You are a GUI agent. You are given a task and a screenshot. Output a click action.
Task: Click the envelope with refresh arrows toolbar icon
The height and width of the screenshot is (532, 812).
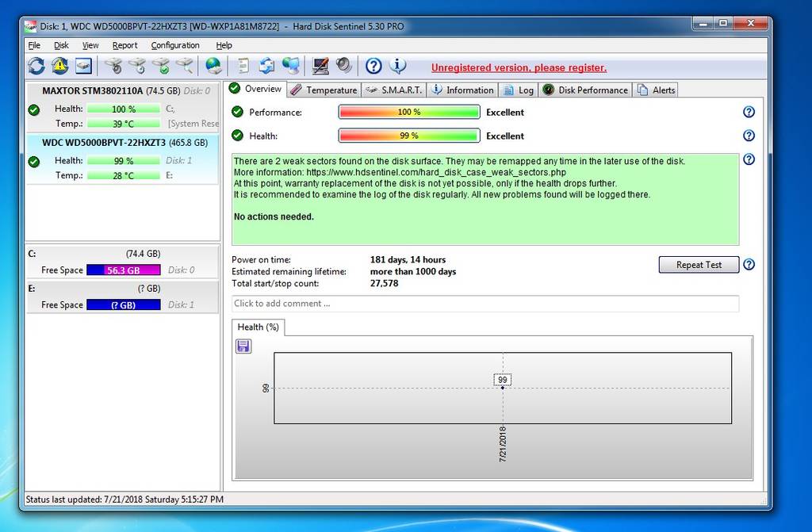[x=266, y=66]
